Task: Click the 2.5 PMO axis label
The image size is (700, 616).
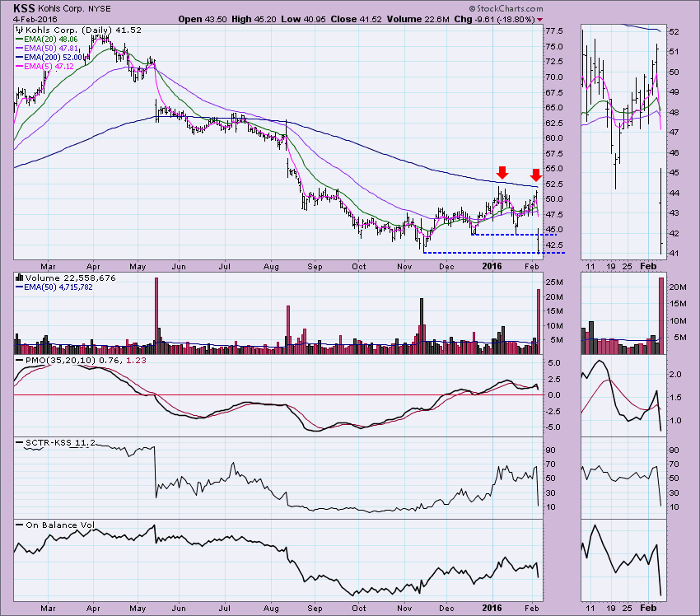Action: click(554, 379)
